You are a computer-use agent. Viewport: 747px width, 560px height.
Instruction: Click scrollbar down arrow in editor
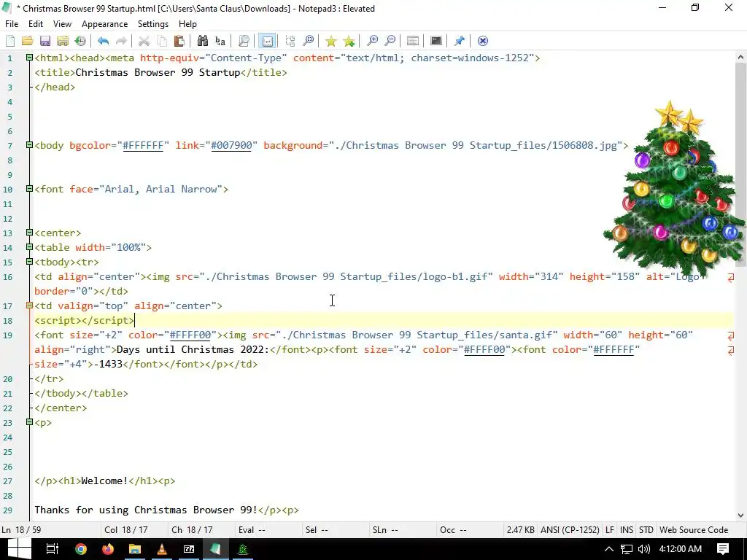(740, 516)
